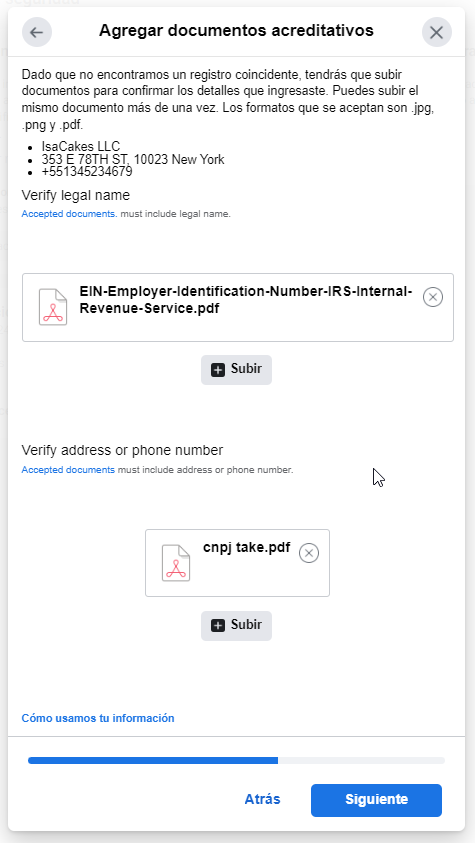Upload a document under Verify legal name

[x=236, y=370]
